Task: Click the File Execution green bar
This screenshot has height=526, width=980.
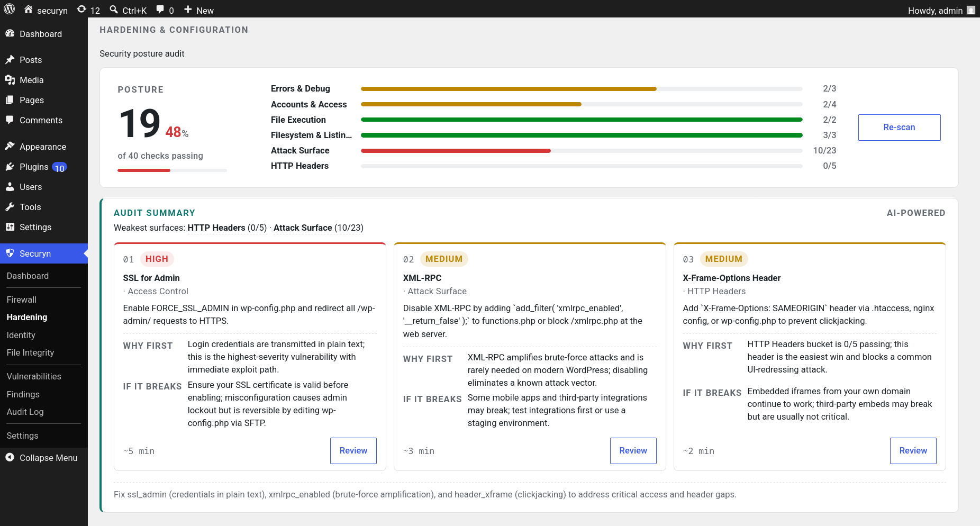Action: pyautogui.click(x=582, y=120)
